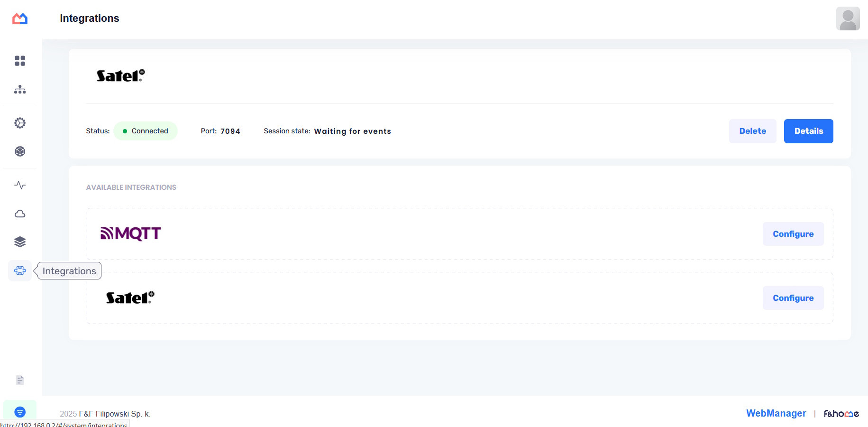This screenshot has height=427, width=868.
Task: Configure the MQTT integration
Action: [793, 234]
